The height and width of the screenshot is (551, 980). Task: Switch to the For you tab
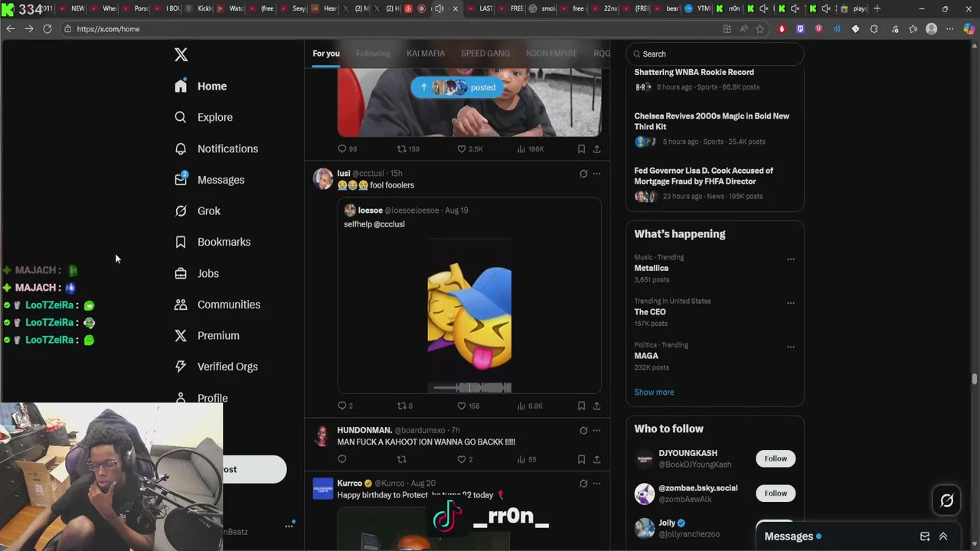(x=326, y=54)
